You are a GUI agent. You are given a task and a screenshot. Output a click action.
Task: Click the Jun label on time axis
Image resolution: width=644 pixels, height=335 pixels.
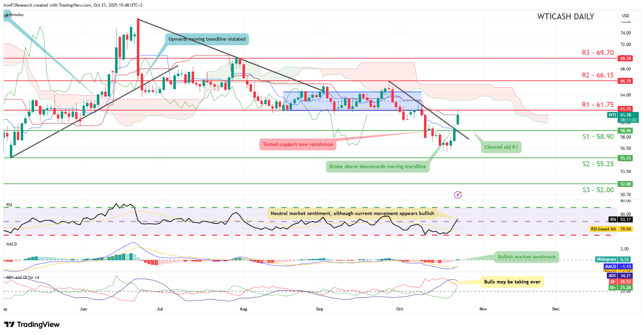tap(84, 309)
